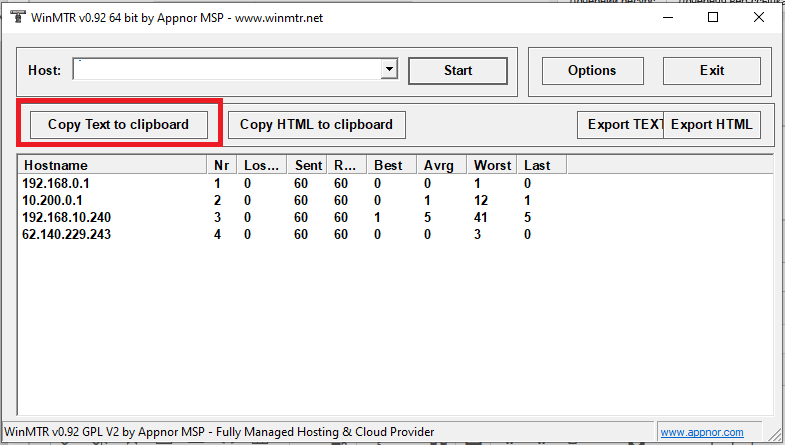
Task: Click the WinMTR app icon in title bar
Action: [x=17, y=17]
